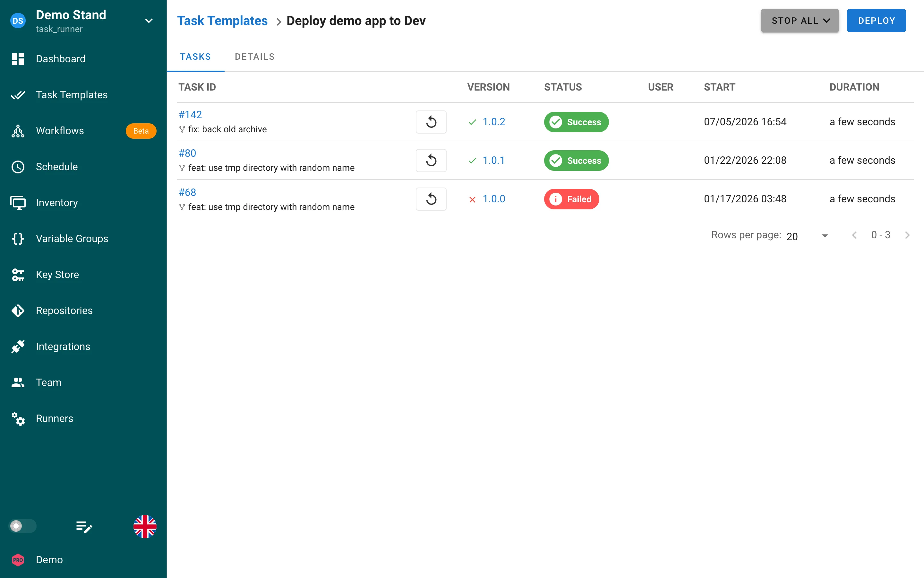The height and width of the screenshot is (578, 924).
Task: Open the Key Store key icon
Action: tap(18, 275)
